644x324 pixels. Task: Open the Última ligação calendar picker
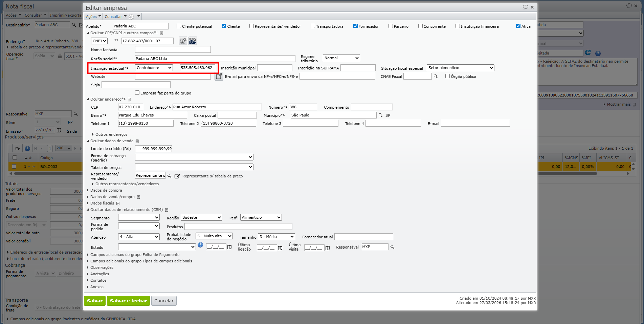(280, 248)
